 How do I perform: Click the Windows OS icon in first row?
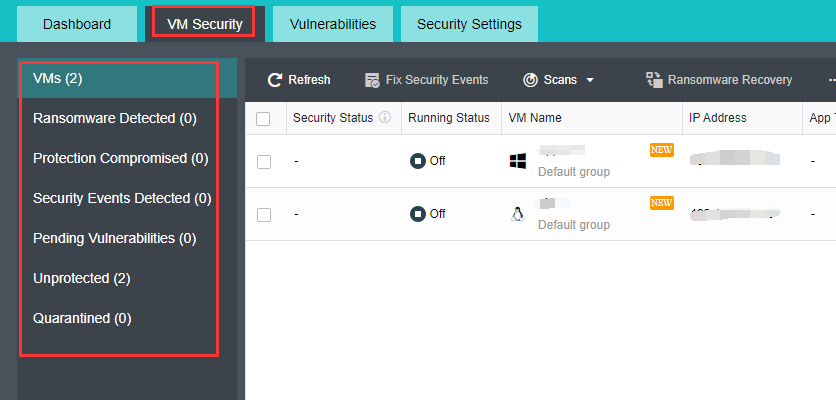point(518,161)
